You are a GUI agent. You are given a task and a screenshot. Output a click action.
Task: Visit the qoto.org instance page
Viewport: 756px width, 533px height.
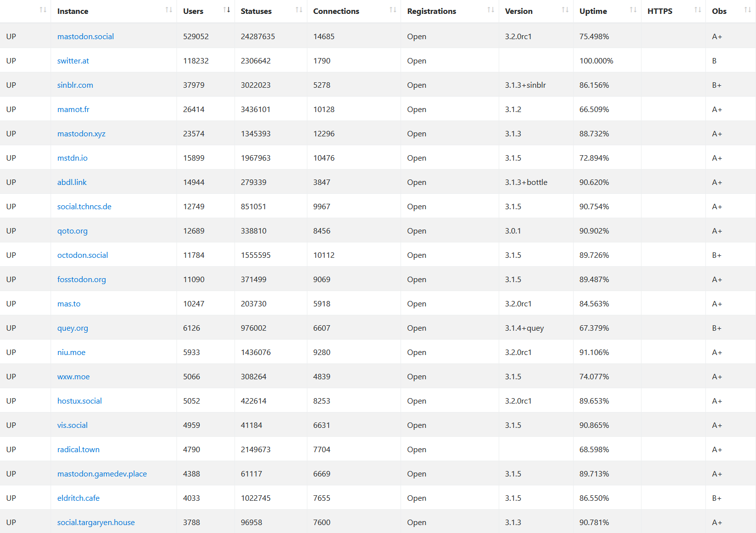click(72, 231)
